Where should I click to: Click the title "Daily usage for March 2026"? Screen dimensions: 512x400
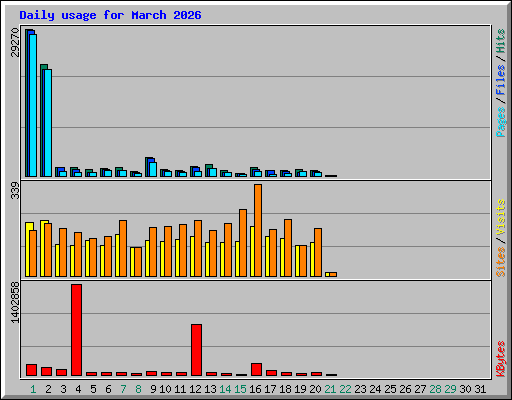tap(110, 15)
